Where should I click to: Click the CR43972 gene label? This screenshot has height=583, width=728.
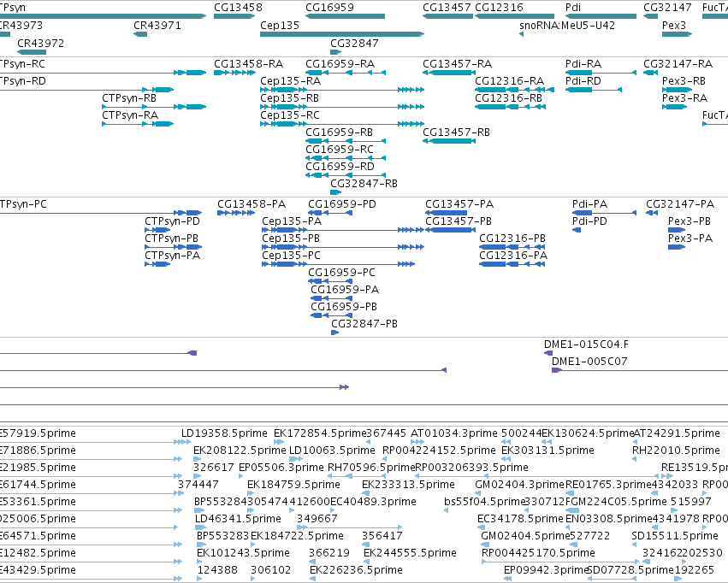pyautogui.click(x=41, y=44)
